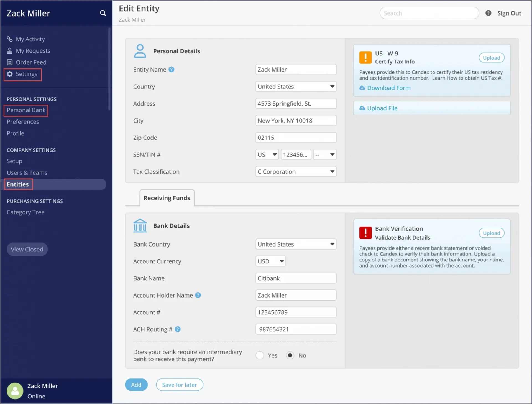Image resolution: width=532 pixels, height=404 pixels.
Task: Click the City input field
Action: tap(296, 121)
